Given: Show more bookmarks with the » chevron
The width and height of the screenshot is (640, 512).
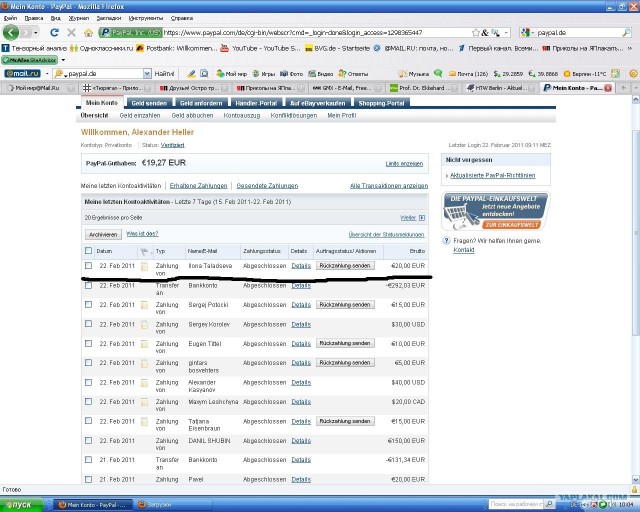Looking at the screenshot, I should coord(630,48).
